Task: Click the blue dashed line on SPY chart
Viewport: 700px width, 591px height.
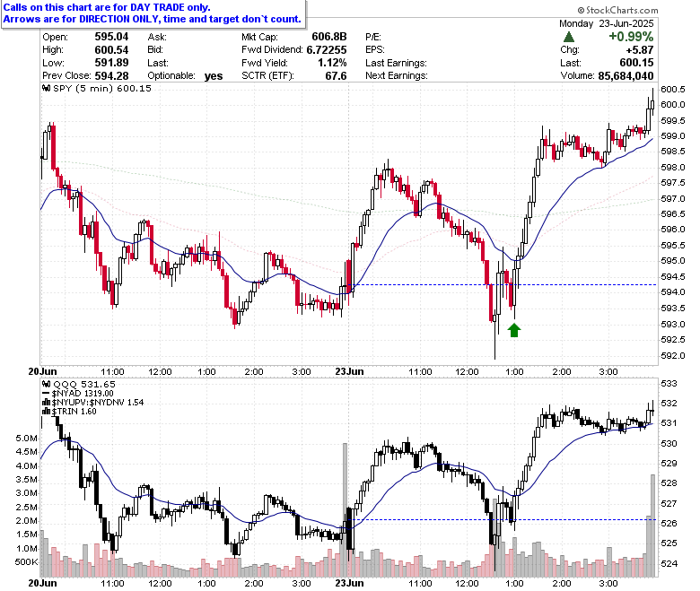Action: 504,284
